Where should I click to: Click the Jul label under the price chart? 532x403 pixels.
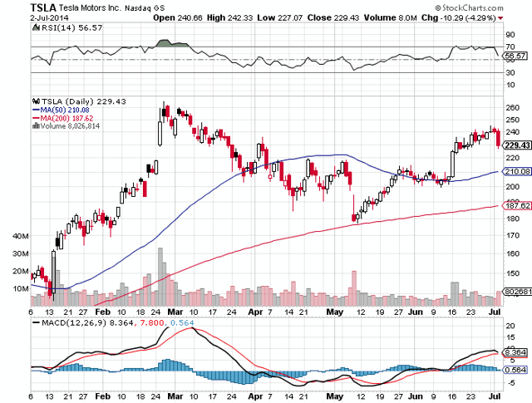[x=495, y=312]
